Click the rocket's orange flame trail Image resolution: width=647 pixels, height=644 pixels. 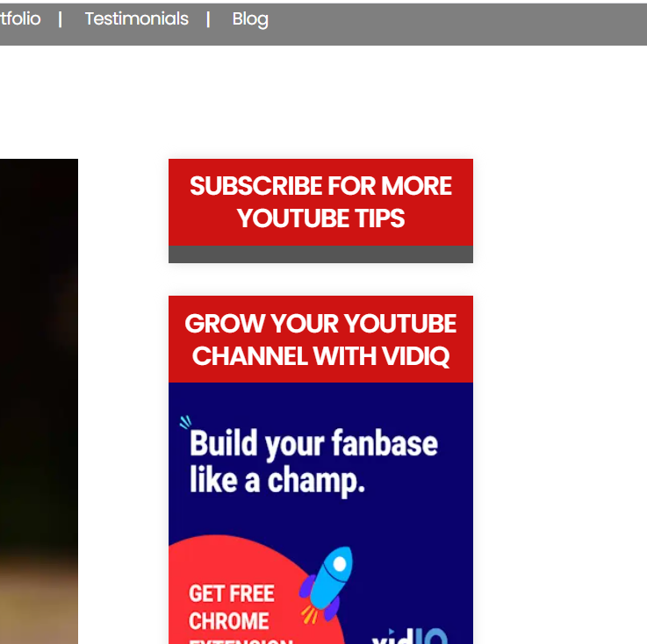[x=310, y=614]
